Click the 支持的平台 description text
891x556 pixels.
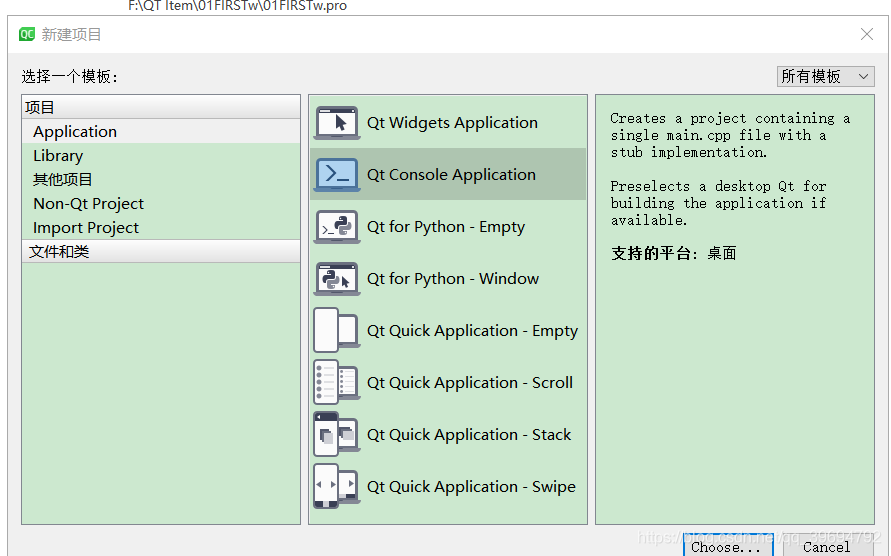coord(673,253)
